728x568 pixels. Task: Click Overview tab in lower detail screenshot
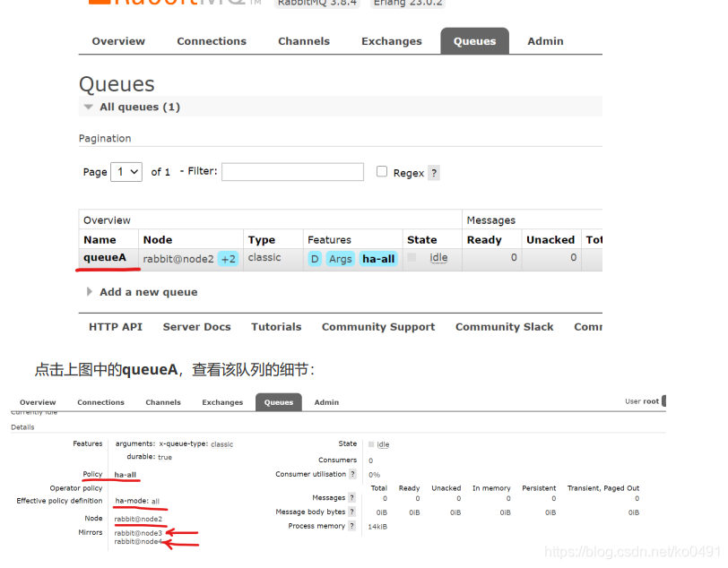point(38,402)
